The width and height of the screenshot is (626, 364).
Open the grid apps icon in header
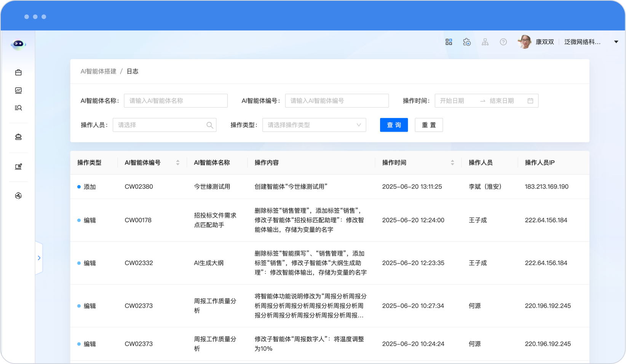click(449, 42)
